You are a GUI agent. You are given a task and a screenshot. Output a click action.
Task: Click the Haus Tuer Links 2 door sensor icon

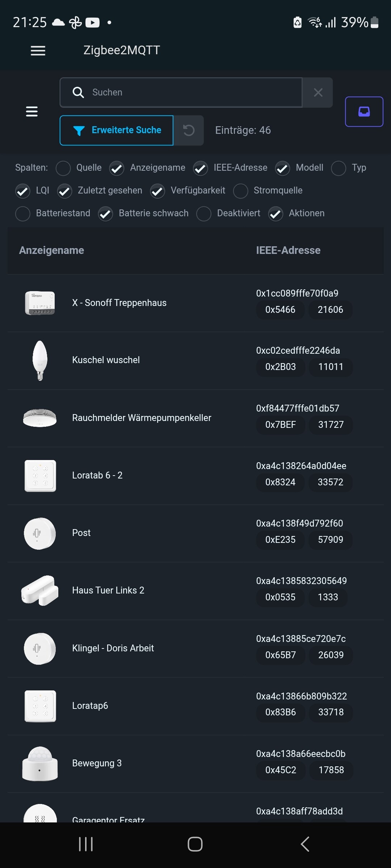(40, 591)
